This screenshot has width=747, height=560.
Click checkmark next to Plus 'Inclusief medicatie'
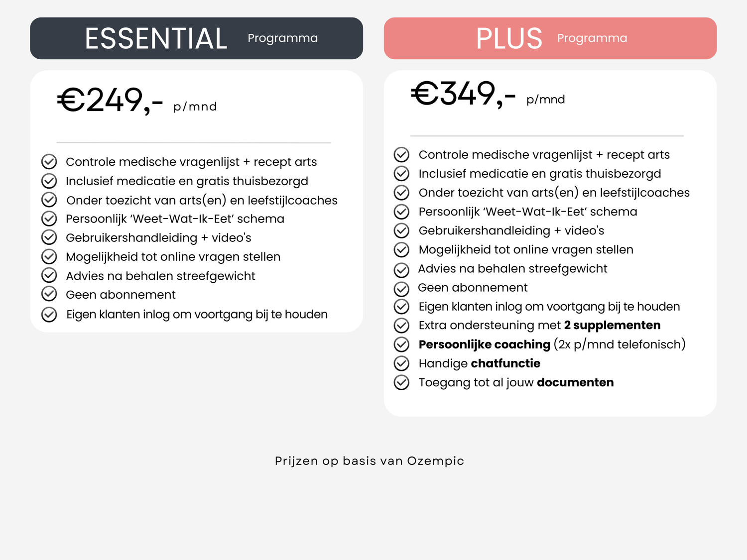401,174
